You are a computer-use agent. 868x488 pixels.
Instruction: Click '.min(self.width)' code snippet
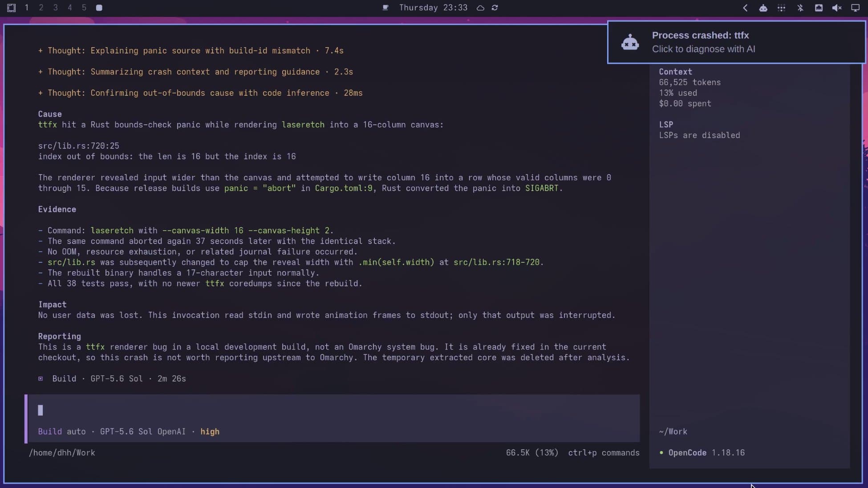click(x=396, y=262)
